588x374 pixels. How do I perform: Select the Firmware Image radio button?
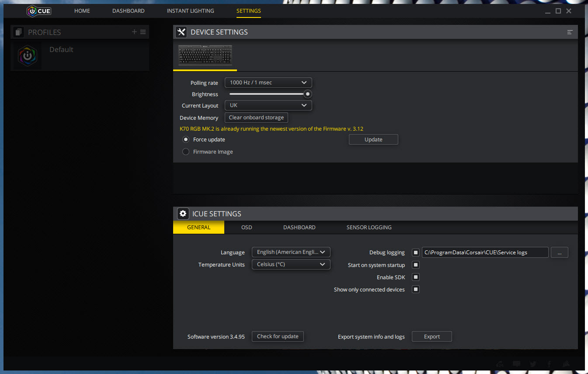pos(186,152)
